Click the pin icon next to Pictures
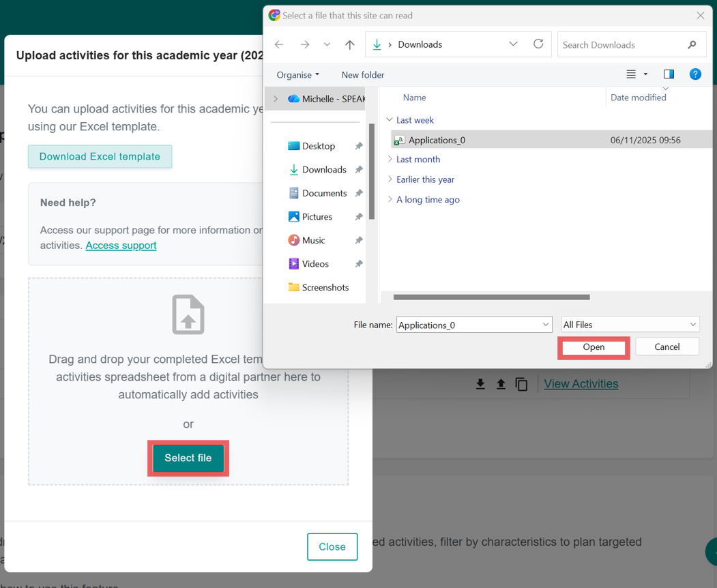This screenshot has width=717, height=588. click(359, 217)
